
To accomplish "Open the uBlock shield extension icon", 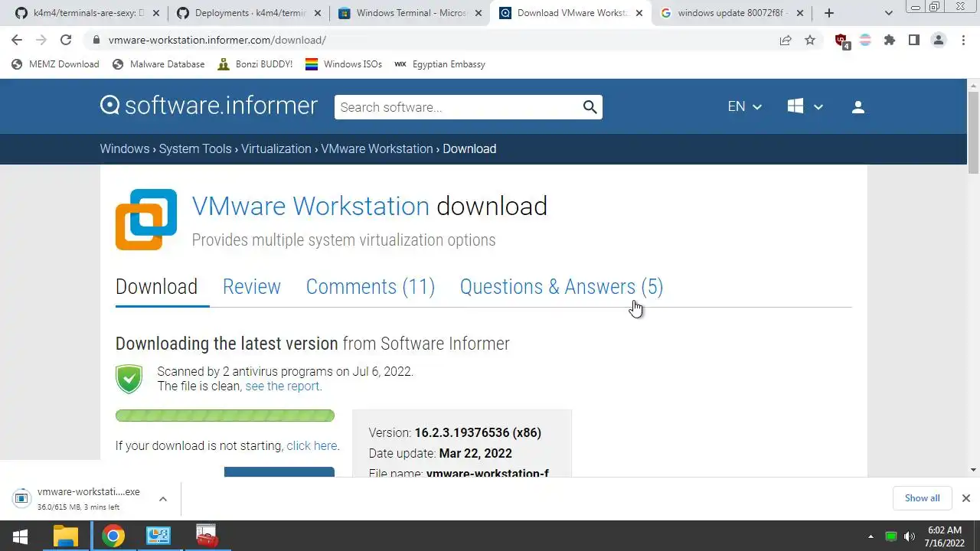I will (841, 41).
